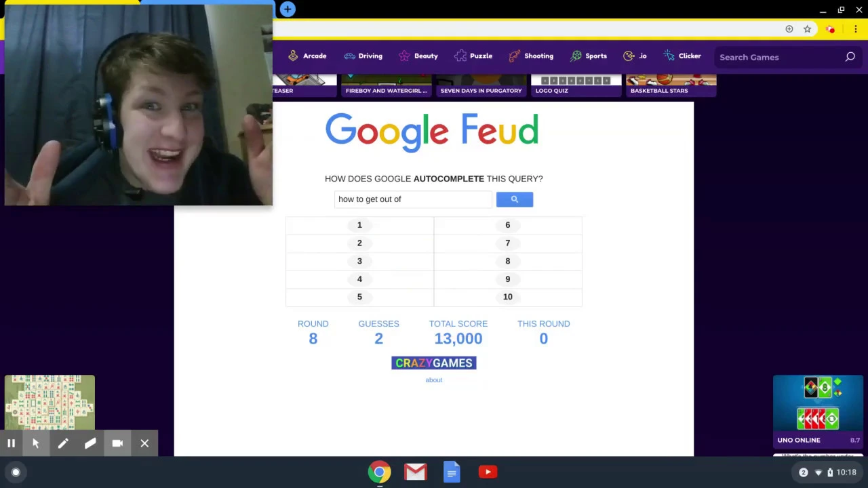Click answer slot number 1
The height and width of the screenshot is (488, 868).
coord(359,225)
